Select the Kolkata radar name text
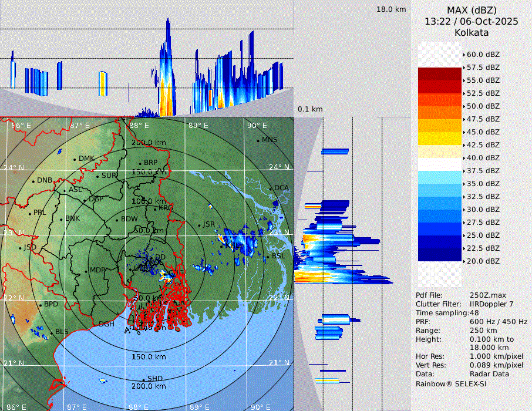The height and width of the screenshot is (411, 532). (472, 33)
